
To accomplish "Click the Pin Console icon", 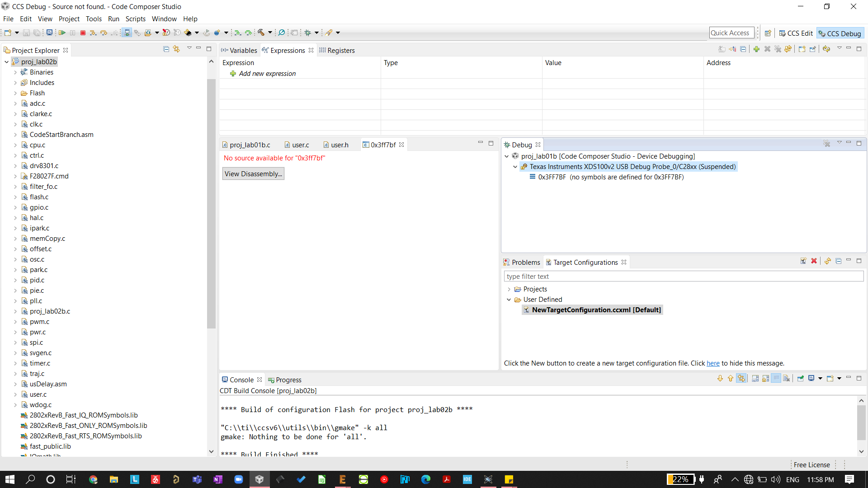I will (800, 379).
